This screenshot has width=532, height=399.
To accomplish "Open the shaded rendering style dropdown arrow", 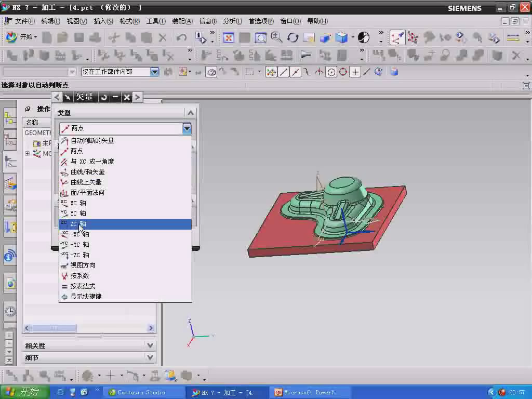I will (353, 37).
